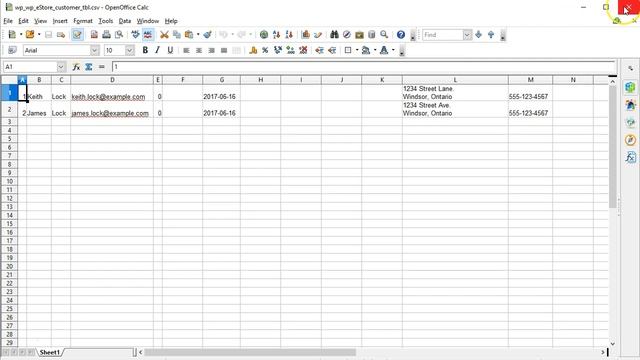The image size is (640, 360).
Task: Open sidebar Functions fx icon
Action: (631, 157)
